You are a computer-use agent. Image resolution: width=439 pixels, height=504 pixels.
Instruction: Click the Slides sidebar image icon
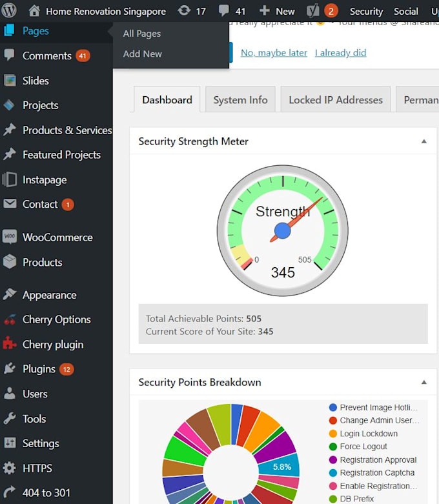coord(9,81)
